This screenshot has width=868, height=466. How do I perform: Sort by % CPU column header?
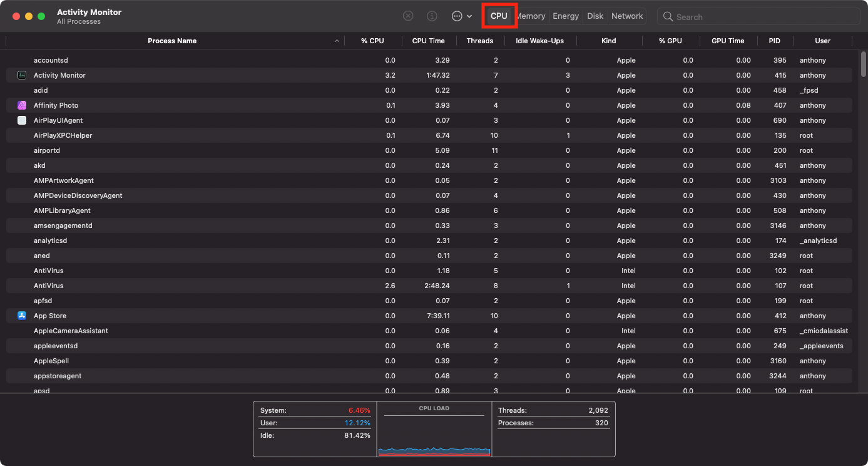tap(372, 41)
